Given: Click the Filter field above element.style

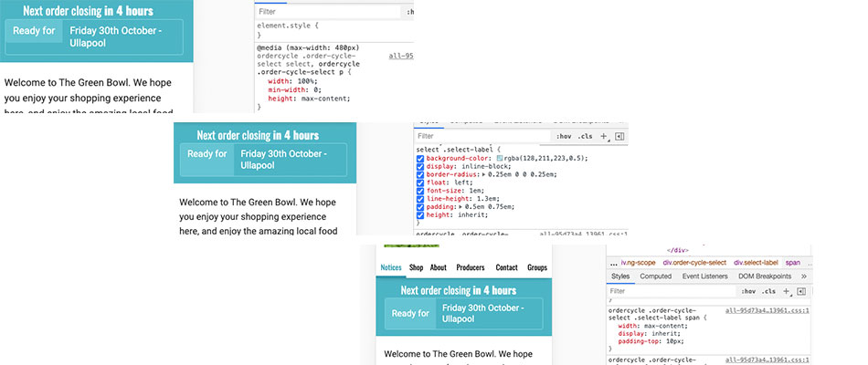Looking at the screenshot, I should point(328,12).
